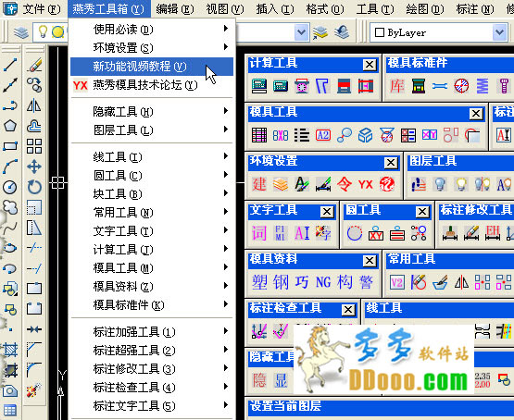Open 燕秀模具技术论坛 menu entry
The width and height of the screenshot is (514, 420).
click(152, 85)
